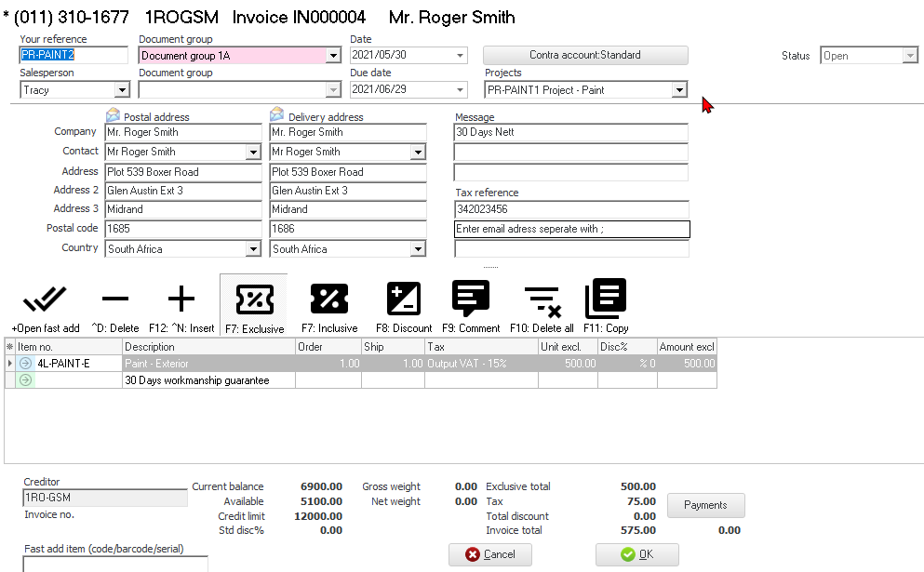Screen dimensions: 924x572
Task: Select the F7 Exclusive tax icon
Action: click(253, 299)
